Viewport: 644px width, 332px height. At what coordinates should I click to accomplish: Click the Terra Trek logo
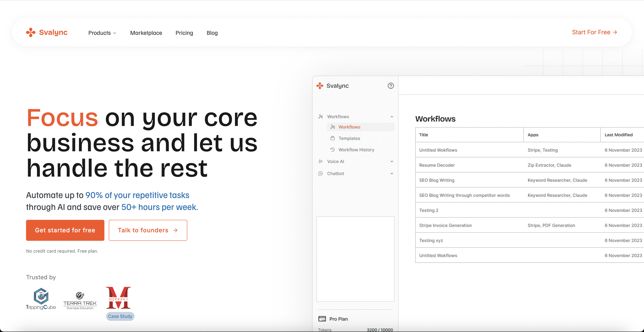pos(80,301)
